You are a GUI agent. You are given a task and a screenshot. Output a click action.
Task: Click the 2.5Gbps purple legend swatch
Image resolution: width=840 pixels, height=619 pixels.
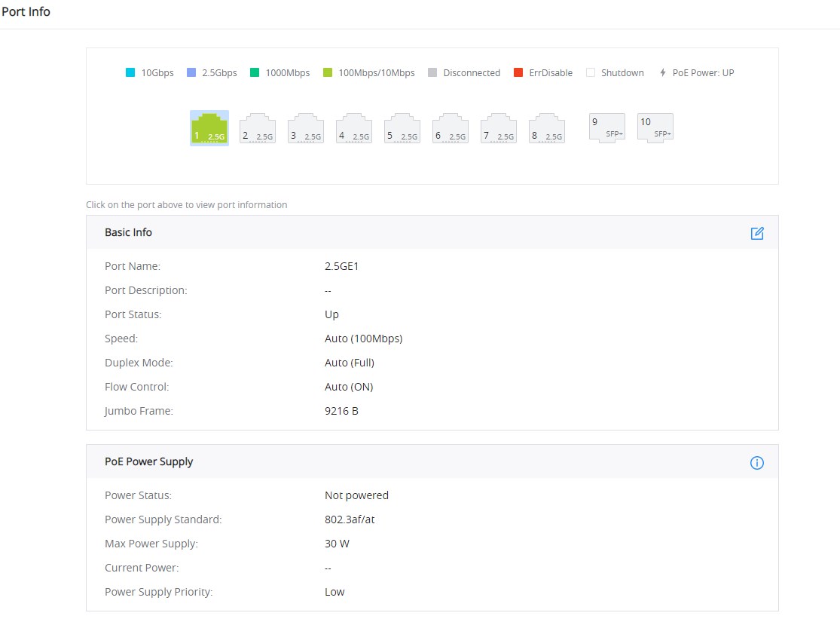pos(191,72)
